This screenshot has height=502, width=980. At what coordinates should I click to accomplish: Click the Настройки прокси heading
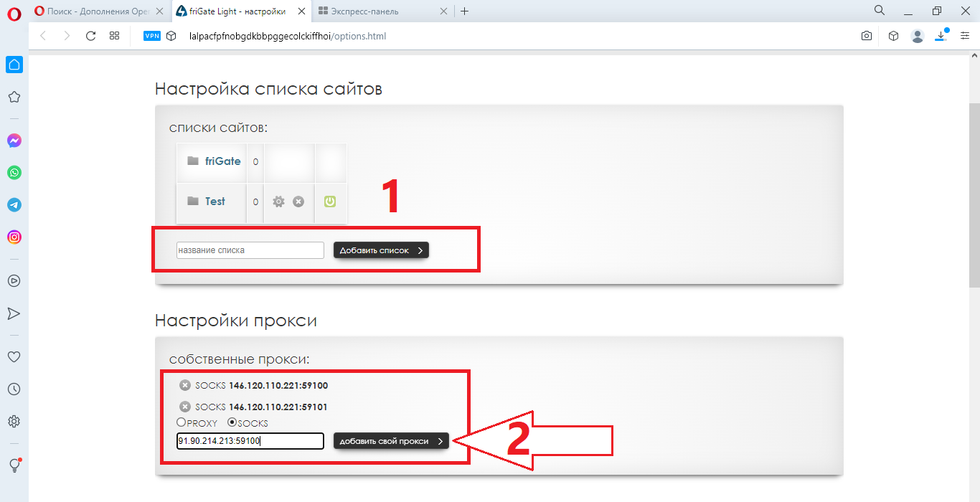tap(236, 321)
